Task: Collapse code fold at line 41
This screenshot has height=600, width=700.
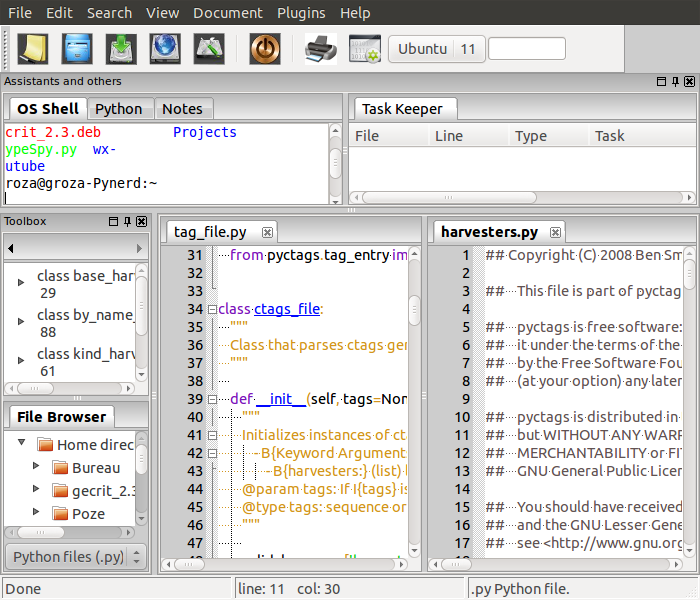Action: pyautogui.click(x=212, y=435)
